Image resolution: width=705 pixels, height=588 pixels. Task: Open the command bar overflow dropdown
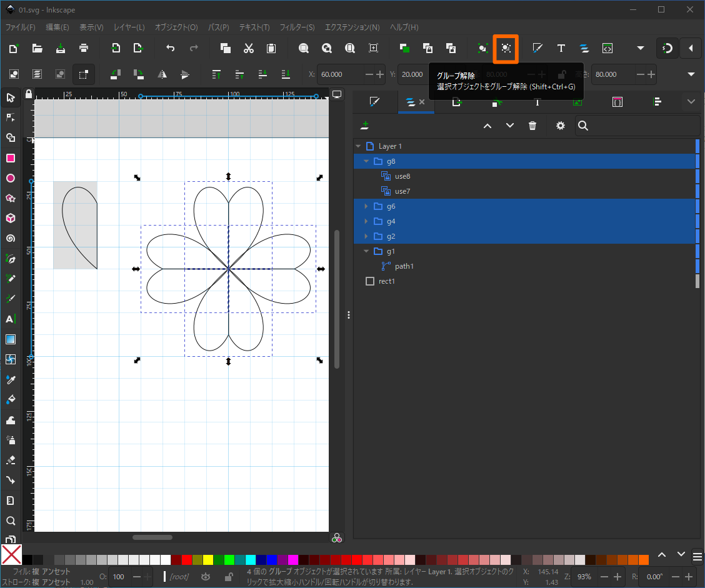[641, 48]
